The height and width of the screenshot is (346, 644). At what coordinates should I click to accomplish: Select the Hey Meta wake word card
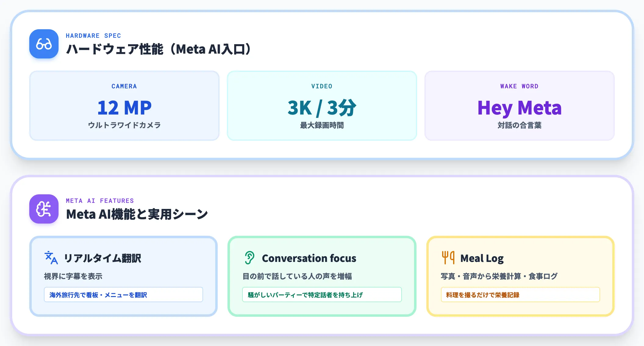pos(520,106)
